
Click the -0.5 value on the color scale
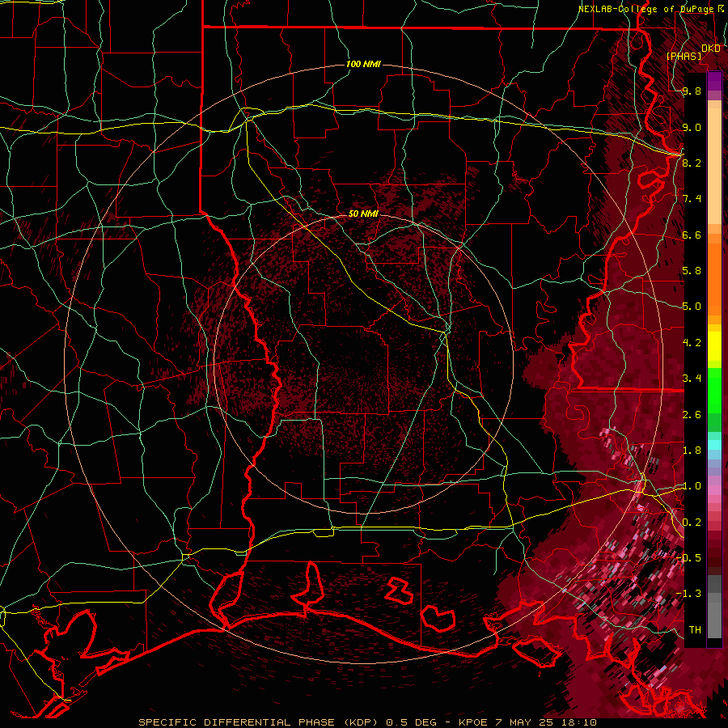click(x=690, y=558)
